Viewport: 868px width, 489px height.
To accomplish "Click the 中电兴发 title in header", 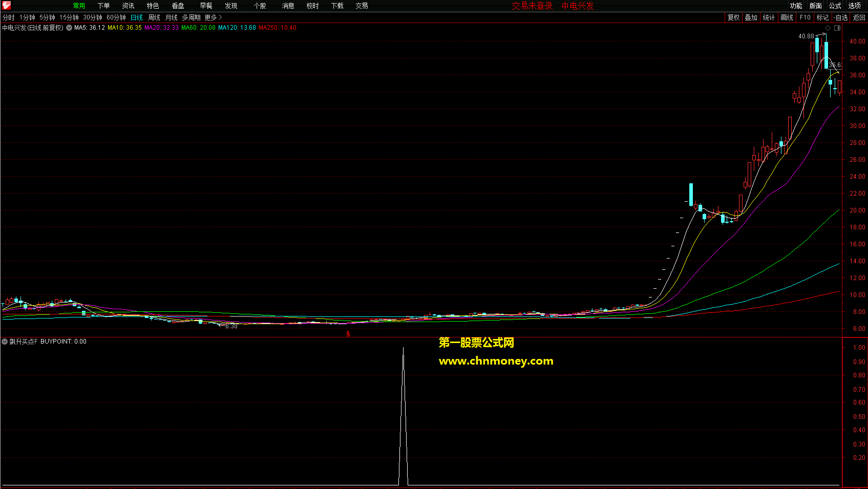I will [x=578, y=6].
